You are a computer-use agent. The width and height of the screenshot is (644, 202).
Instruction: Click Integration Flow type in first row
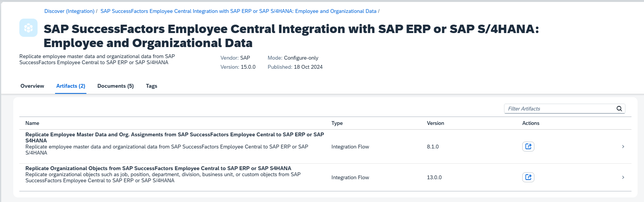point(350,147)
